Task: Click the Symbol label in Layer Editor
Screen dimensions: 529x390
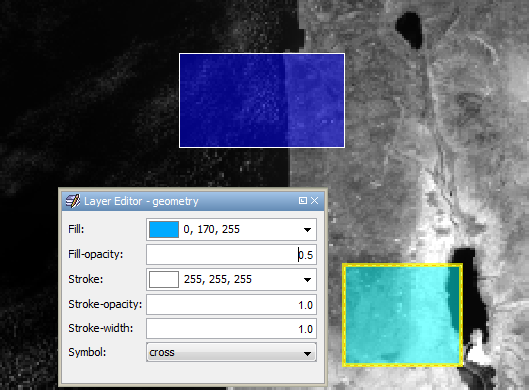Action: [87, 352]
